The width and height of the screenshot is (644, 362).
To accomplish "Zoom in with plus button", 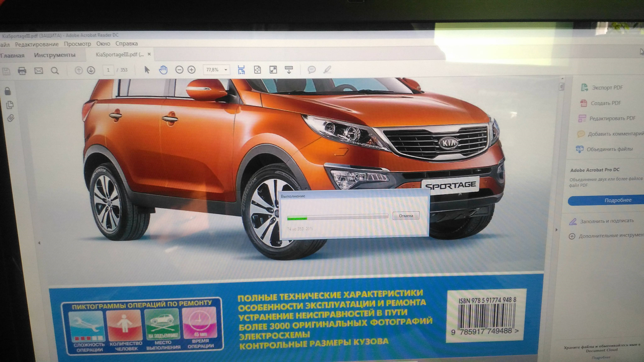I will tap(192, 70).
